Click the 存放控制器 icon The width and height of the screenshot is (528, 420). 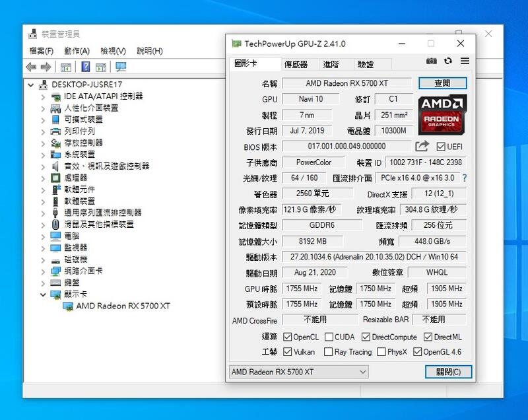pos(55,143)
